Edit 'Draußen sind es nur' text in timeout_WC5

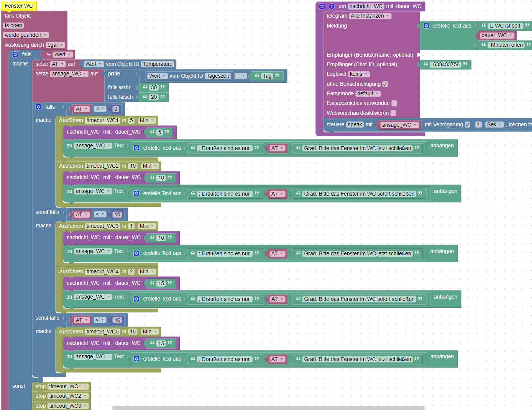pyautogui.click(x=225, y=359)
